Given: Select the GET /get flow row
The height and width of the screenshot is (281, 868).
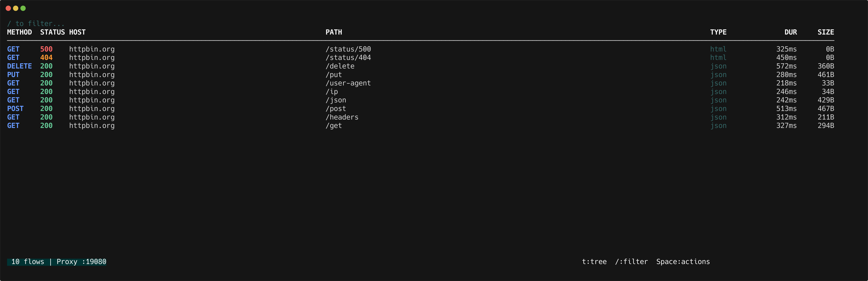Looking at the screenshot, I should pyautogui.click(x=202, y=126).
